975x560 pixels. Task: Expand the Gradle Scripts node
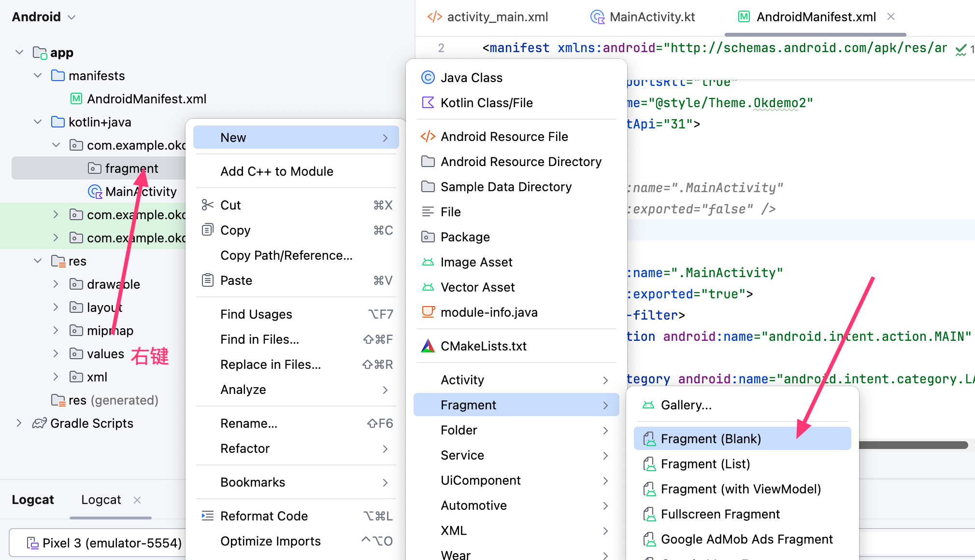(19, 423)
